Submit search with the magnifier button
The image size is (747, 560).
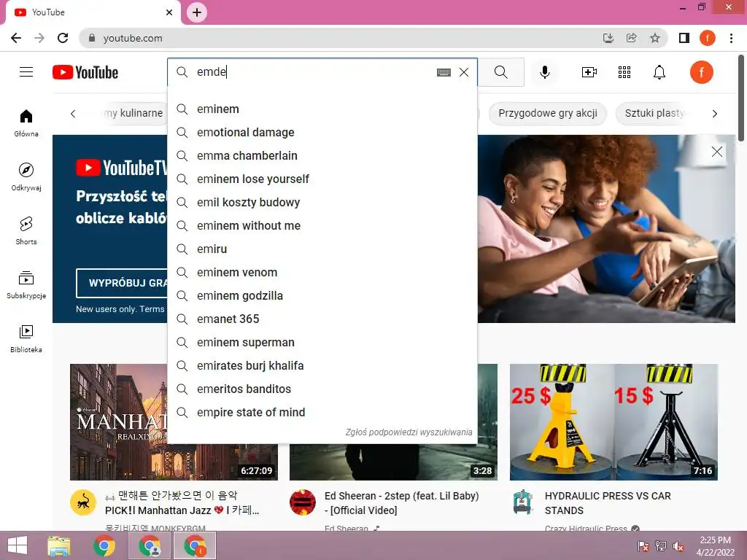tap(500, 72)
